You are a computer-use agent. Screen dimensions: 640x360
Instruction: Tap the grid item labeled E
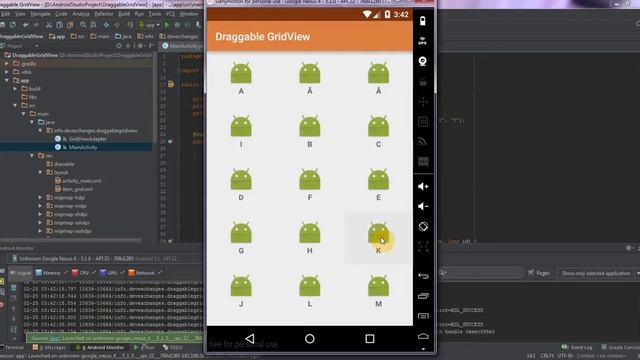(378, 185)
